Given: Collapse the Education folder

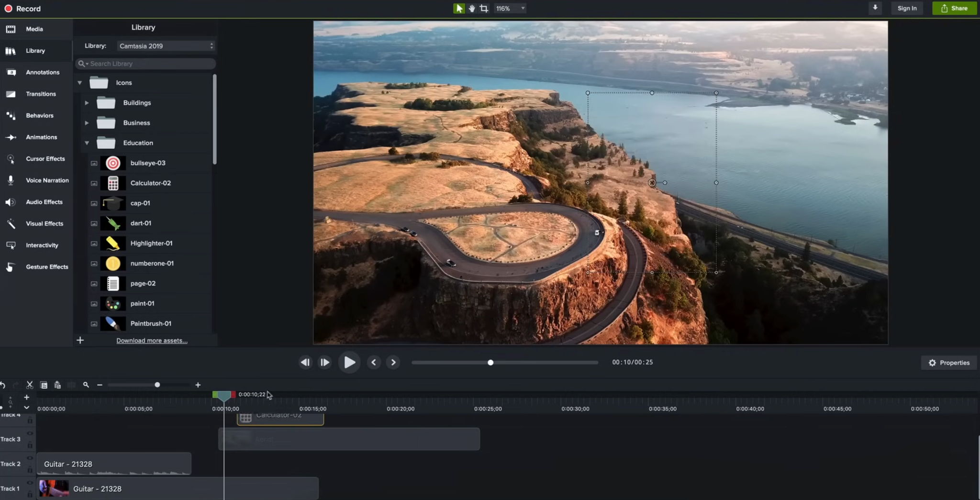Looking at the screenshot, I should click(87, 143).
